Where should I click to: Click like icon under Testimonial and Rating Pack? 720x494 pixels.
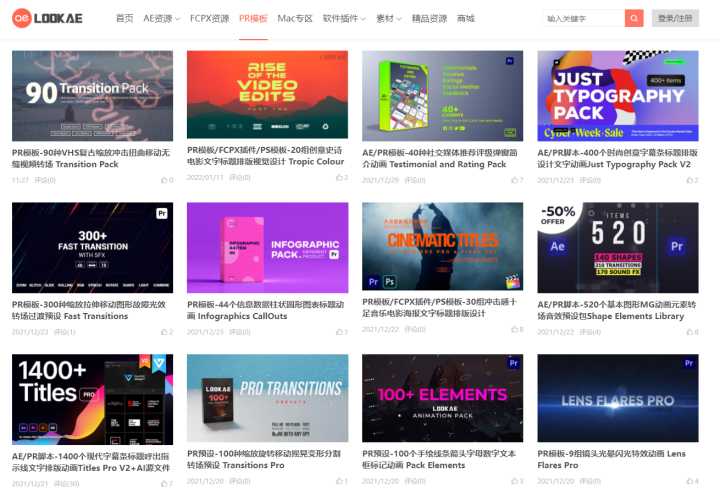(512, 180)
